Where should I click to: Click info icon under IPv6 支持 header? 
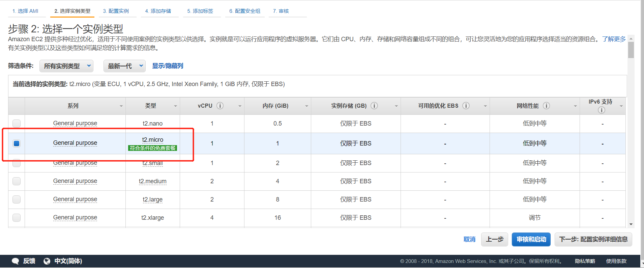coord(601,110)
